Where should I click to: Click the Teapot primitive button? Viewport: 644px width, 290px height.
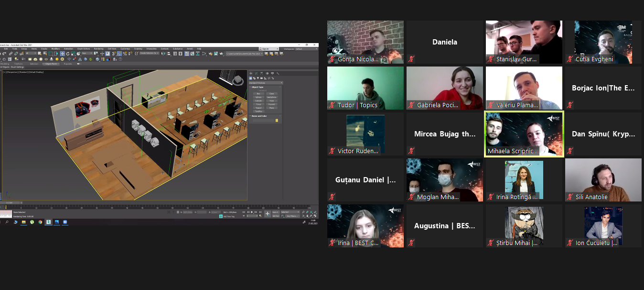(258, 108)
